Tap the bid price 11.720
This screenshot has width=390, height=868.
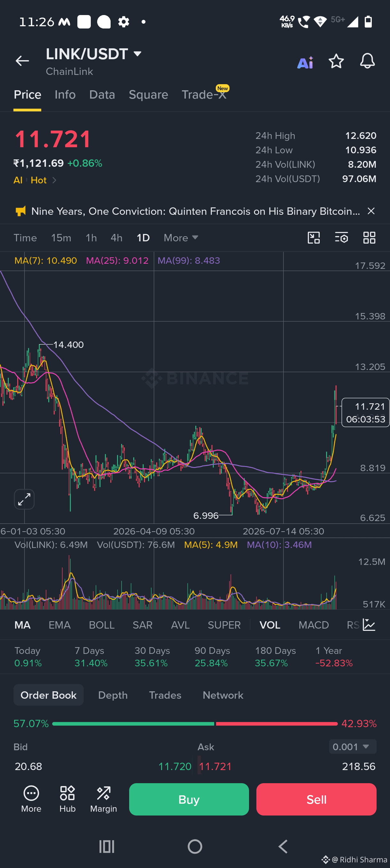(175, 766)
